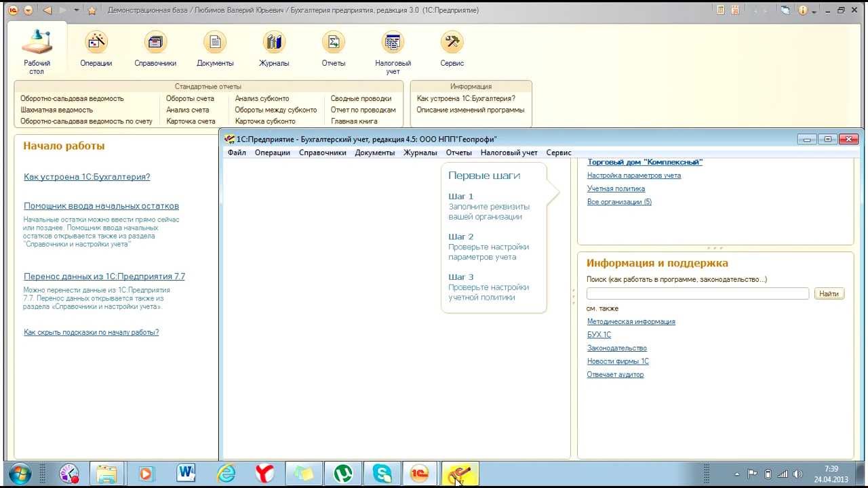Open Новости фирмы 1С link
The height and width of the screenshot is (488, 868).
pyautogui.click(x=618, y=361)
